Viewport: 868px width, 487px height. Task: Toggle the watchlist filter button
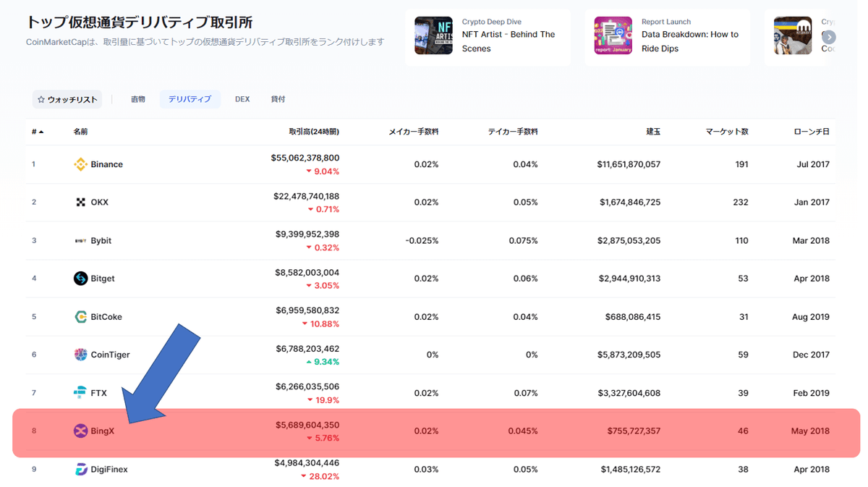coord(67,99)
